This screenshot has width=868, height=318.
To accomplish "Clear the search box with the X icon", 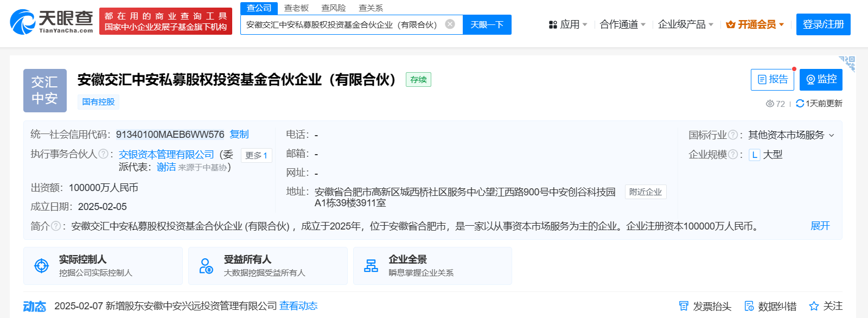I will tap(450, 24).
